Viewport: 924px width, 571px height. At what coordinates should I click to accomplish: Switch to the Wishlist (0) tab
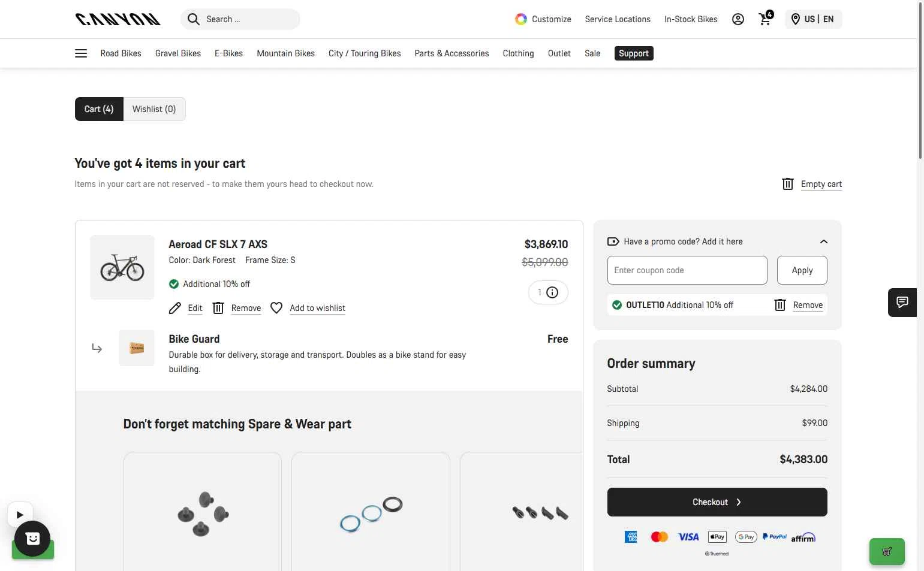click(x=154, y=109)
